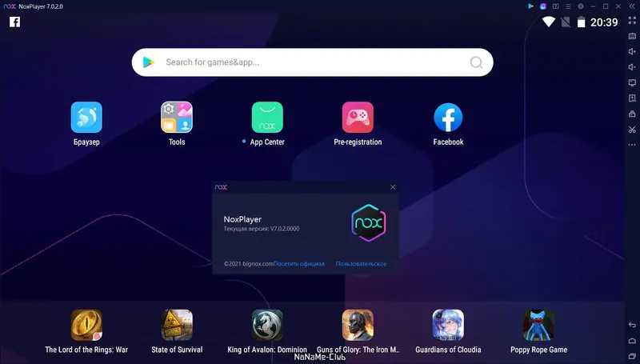640x364 pixels.
Task: Click the scissors screenshot icon
Action: point(632,130)
